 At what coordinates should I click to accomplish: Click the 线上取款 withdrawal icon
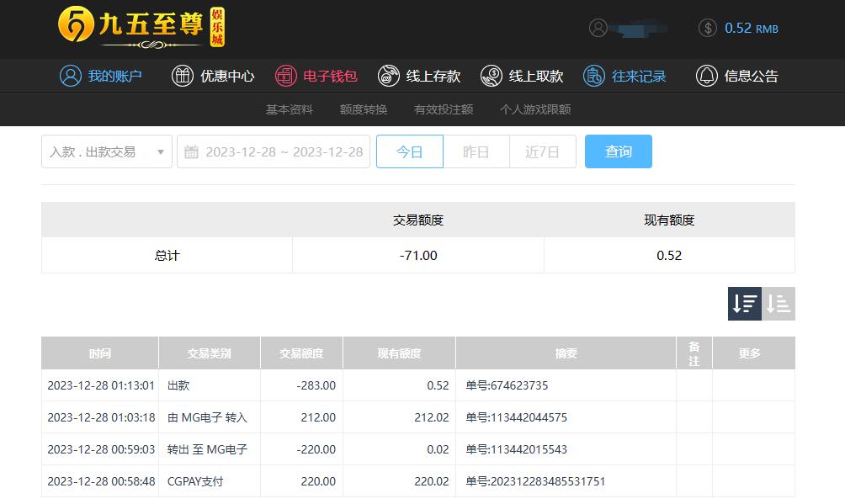pyautogui.click(x=492, y=76)
